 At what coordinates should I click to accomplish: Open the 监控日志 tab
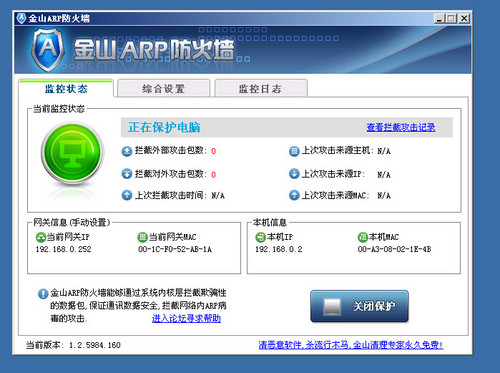(260, 88)
